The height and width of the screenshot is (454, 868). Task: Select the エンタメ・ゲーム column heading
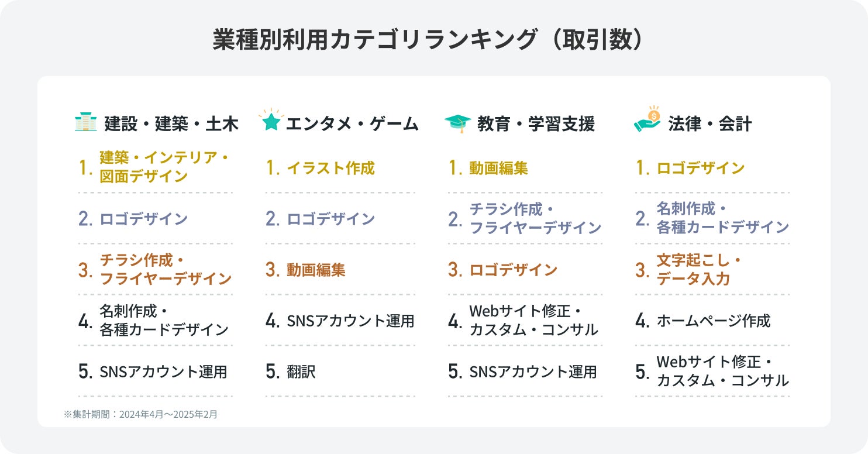(352, 124)
